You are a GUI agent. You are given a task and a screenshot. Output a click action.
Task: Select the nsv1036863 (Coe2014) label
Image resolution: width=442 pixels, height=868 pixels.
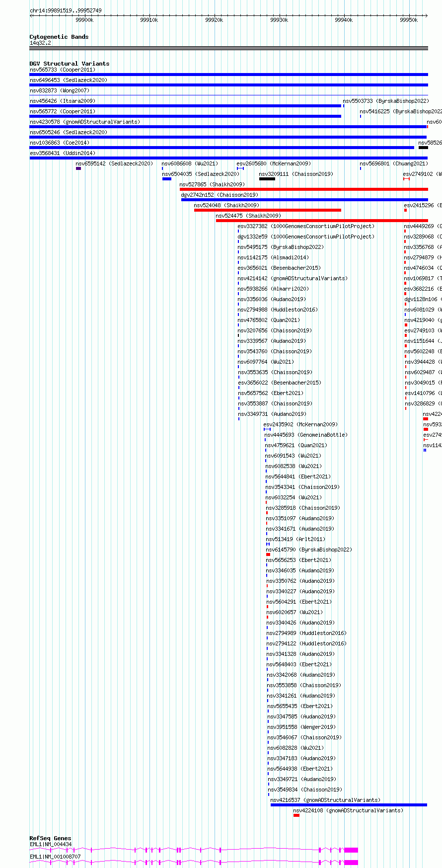coord(59,143)
